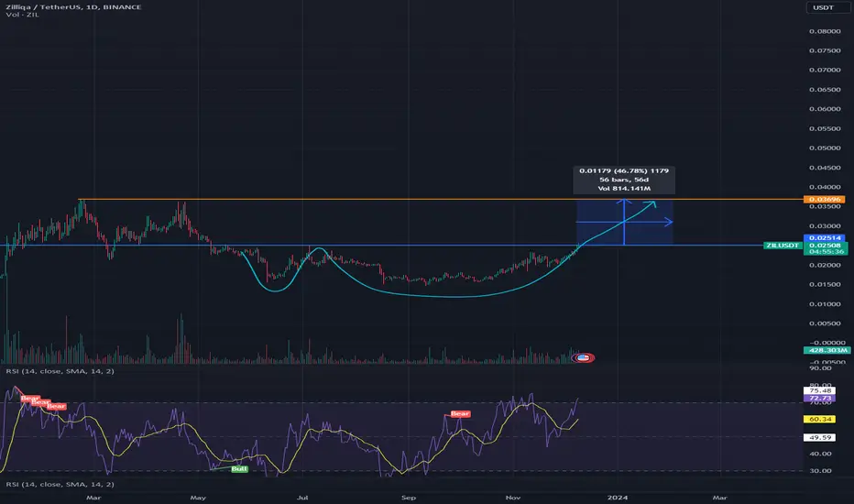The image size is (854, 504).
Task: Click the '56 bars, 56d' measurement text
Action: pos(624,180)
